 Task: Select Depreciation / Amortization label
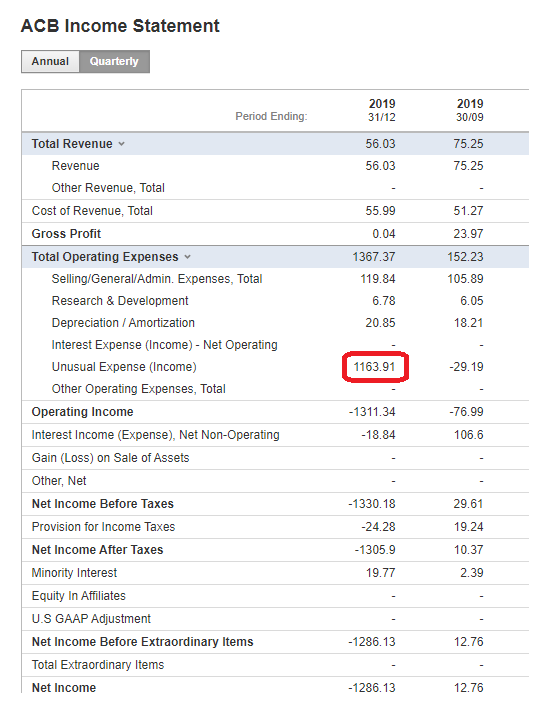[123, 323]
